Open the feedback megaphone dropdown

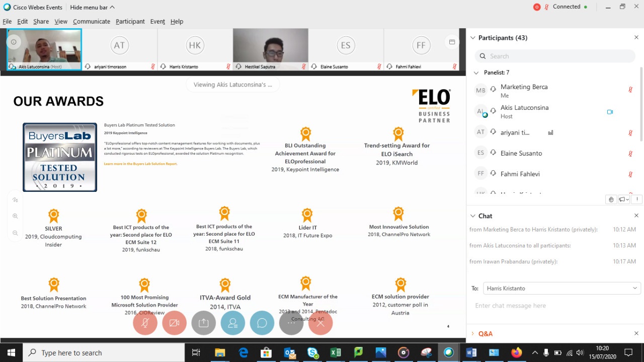point(624,199)
